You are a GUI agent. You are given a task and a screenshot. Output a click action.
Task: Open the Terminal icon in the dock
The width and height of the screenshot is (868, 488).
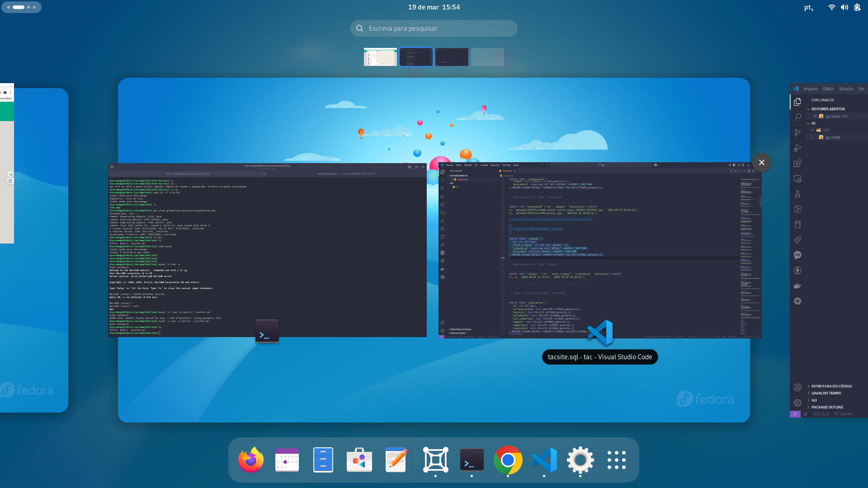tap(472, 460)
